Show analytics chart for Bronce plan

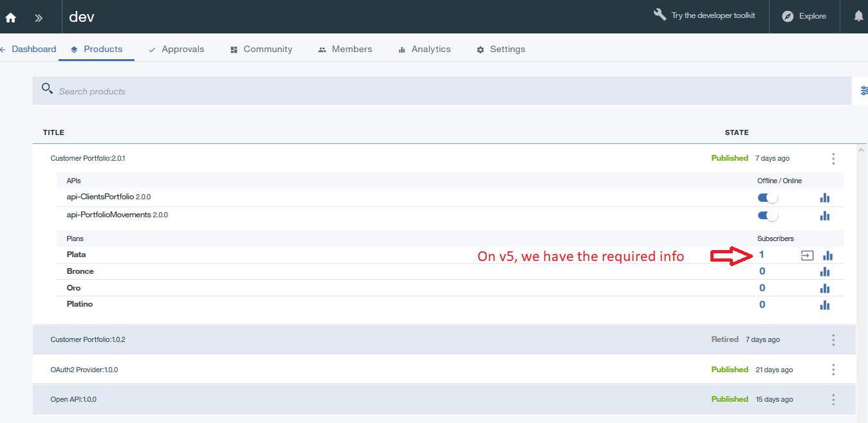(825, 272)
